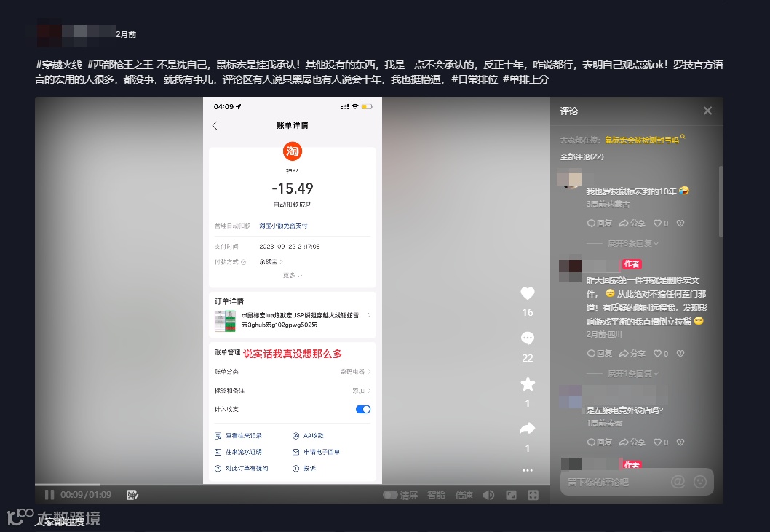This screenshot has width=770, height=532.
Task: Open avatar of the 左狼电竞外设店 commenter
Action: [x=570, y=397]
